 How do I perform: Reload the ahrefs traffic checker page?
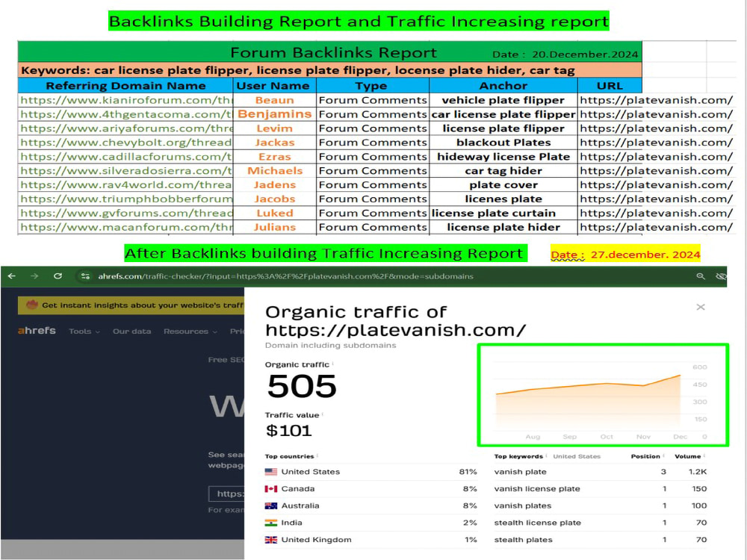click(58, 276)
